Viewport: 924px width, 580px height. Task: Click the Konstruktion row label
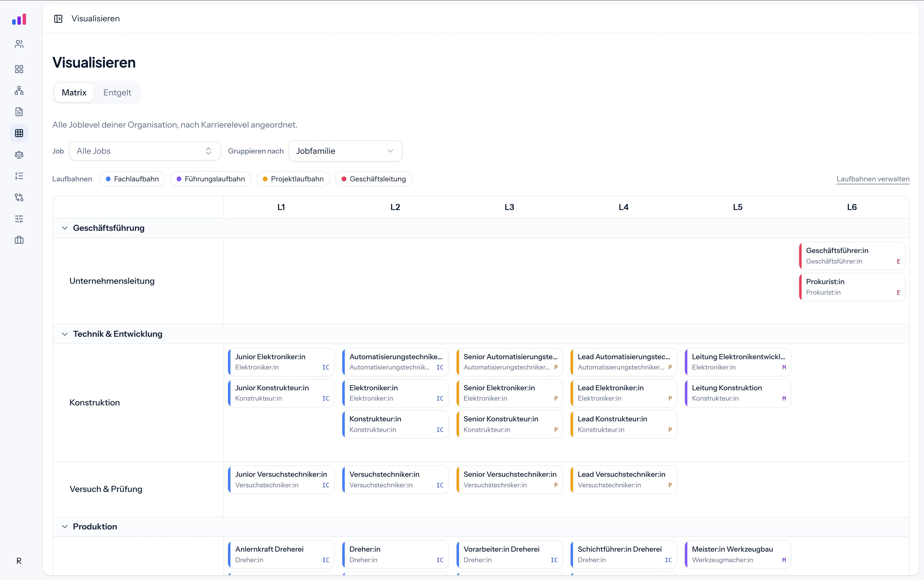click(x=95, y=402)
